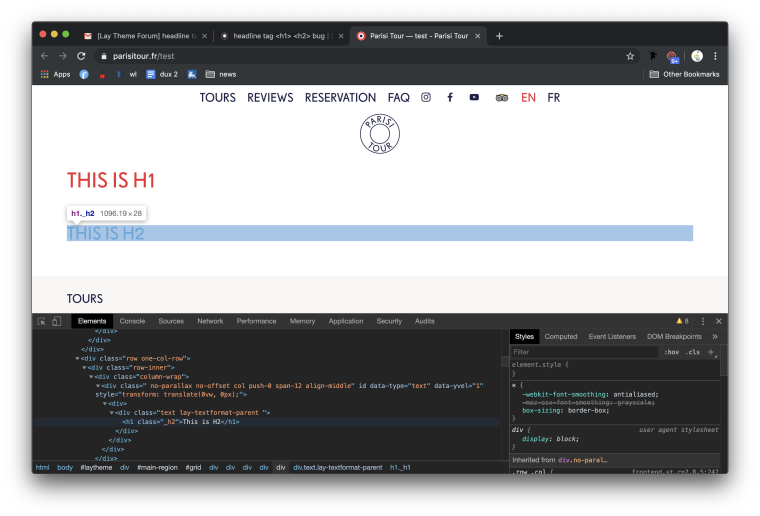Click the Parisi Tour circular logo

tap(379, 135)
